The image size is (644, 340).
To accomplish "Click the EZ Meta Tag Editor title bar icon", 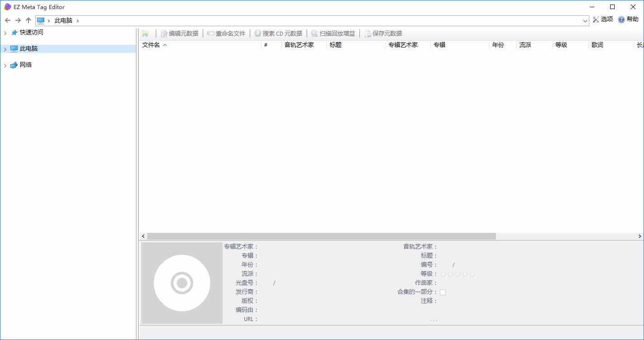I will [x=7, y=7].
